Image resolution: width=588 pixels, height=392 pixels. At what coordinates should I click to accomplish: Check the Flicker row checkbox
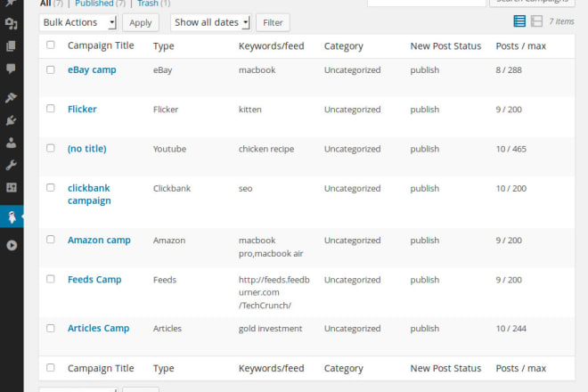point(51,109)
